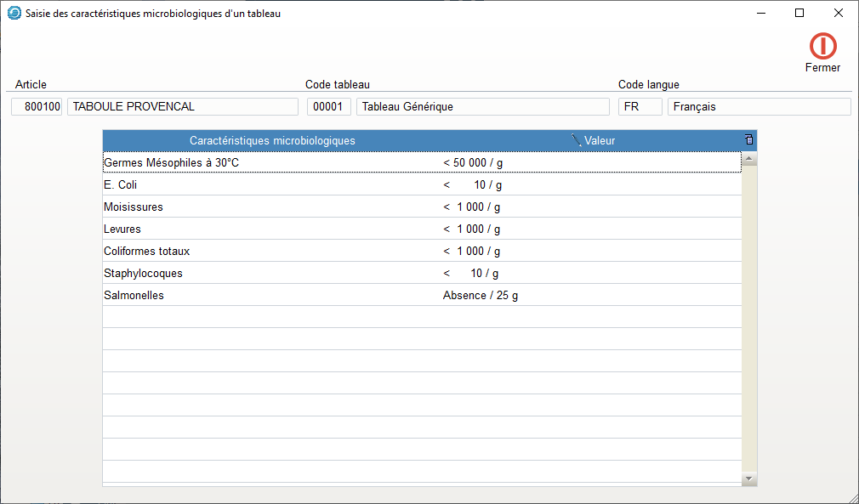Maximize the window

click(x=799, y=13)
